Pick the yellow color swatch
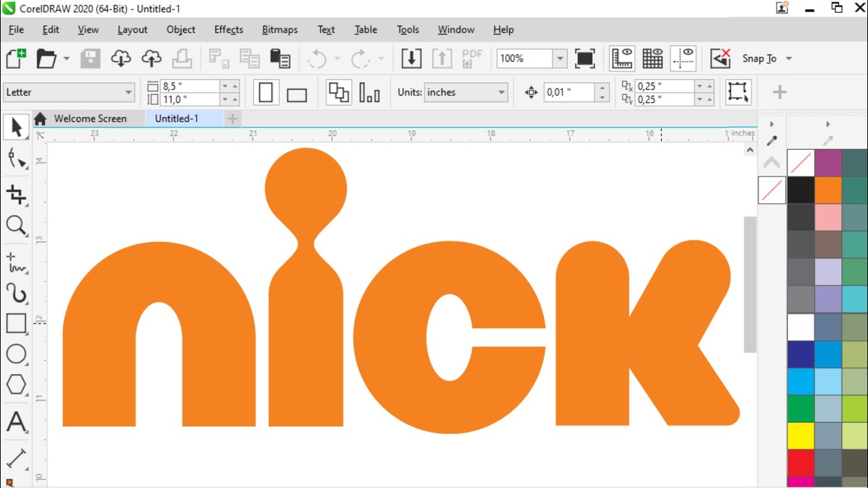The height and width of the screenshot is (488, 868). (x=800, y=435)
